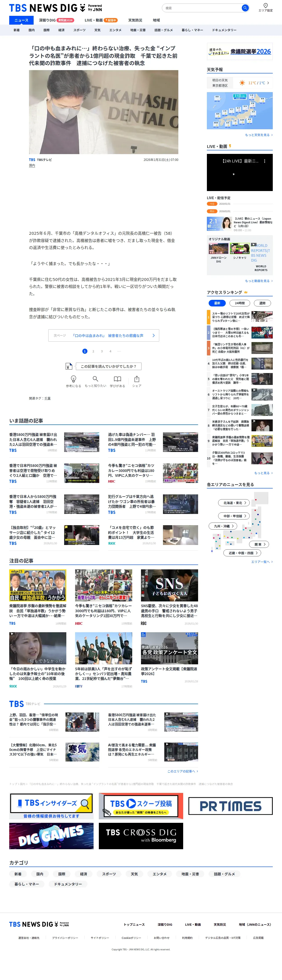Open 北海道・東北 area button
The image size is (282, 980).
click(x=234, y=503)
